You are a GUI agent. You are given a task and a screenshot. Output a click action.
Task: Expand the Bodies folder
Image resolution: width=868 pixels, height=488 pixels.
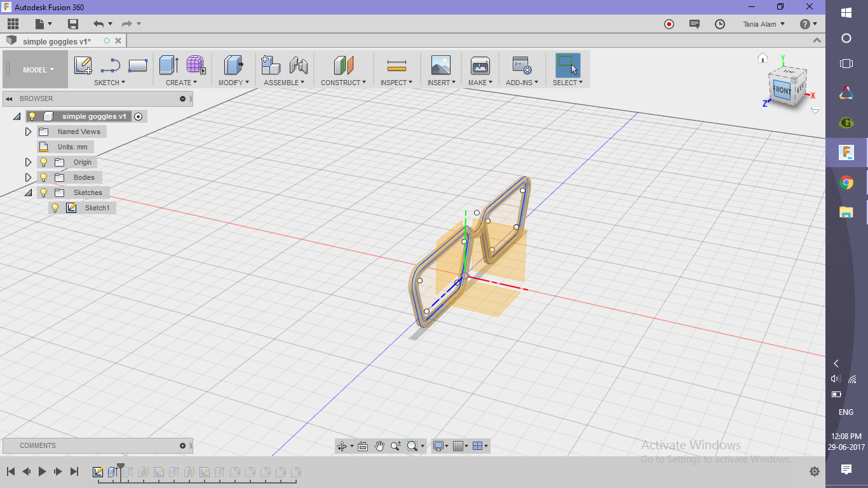(28, 177)
